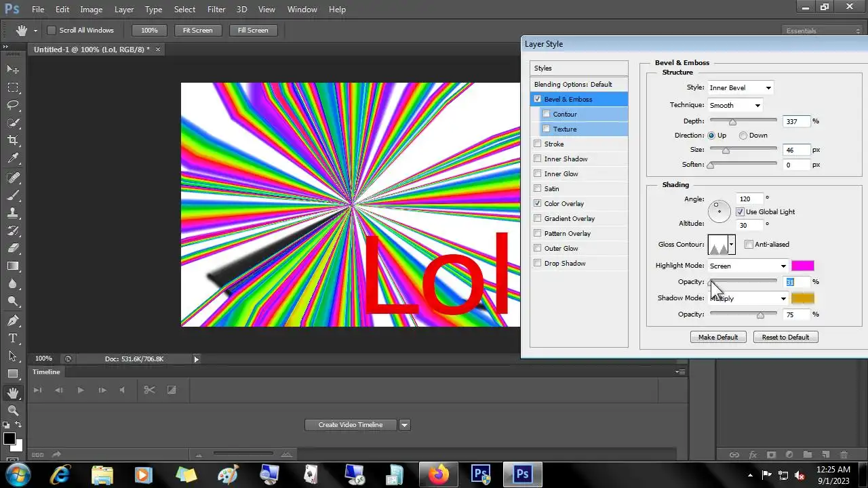This screenshot has height=488, width=868.
Task: Open the Essentials workspace dropdown
Action: (x=822, y=30)
